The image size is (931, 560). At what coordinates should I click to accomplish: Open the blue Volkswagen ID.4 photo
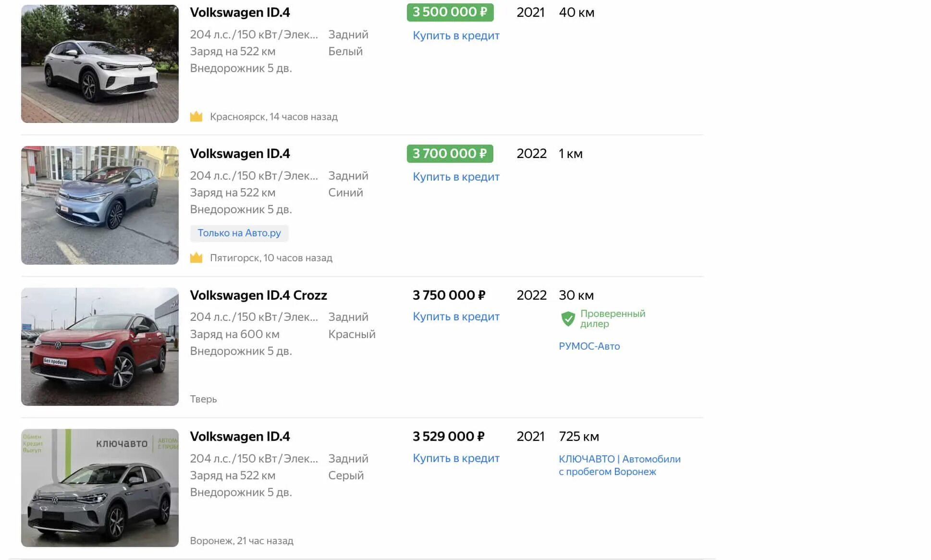tap(100, 205)
